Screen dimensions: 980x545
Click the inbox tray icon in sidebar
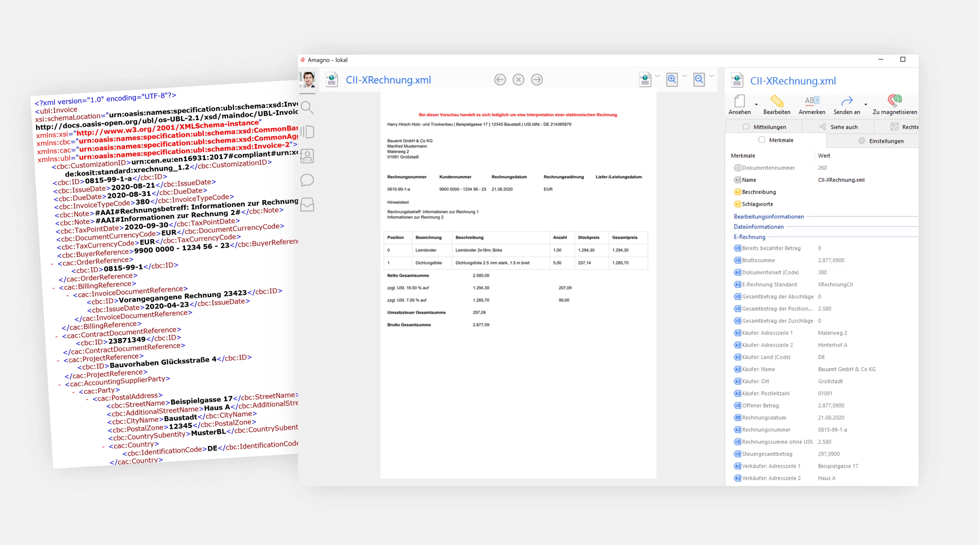(x=307, y=204)
